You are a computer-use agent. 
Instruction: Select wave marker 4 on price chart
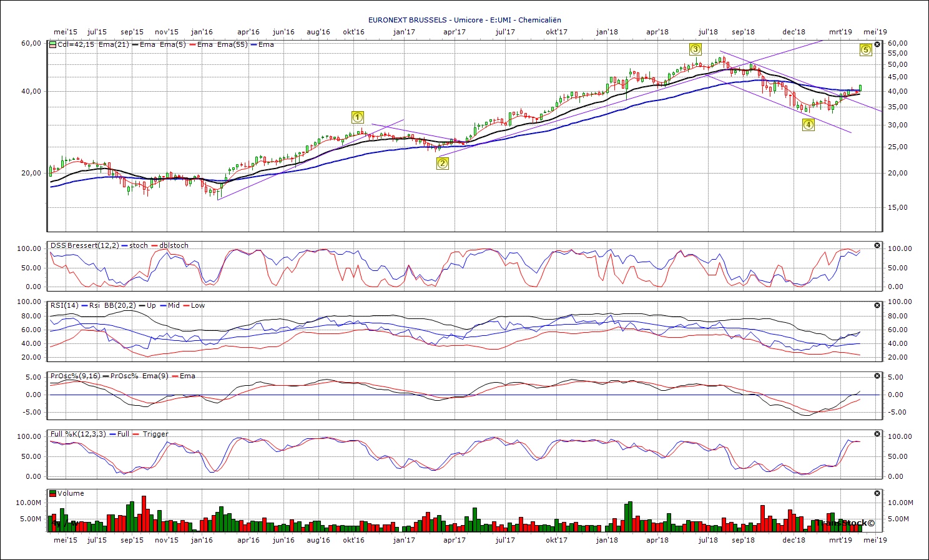coord(808,124)
